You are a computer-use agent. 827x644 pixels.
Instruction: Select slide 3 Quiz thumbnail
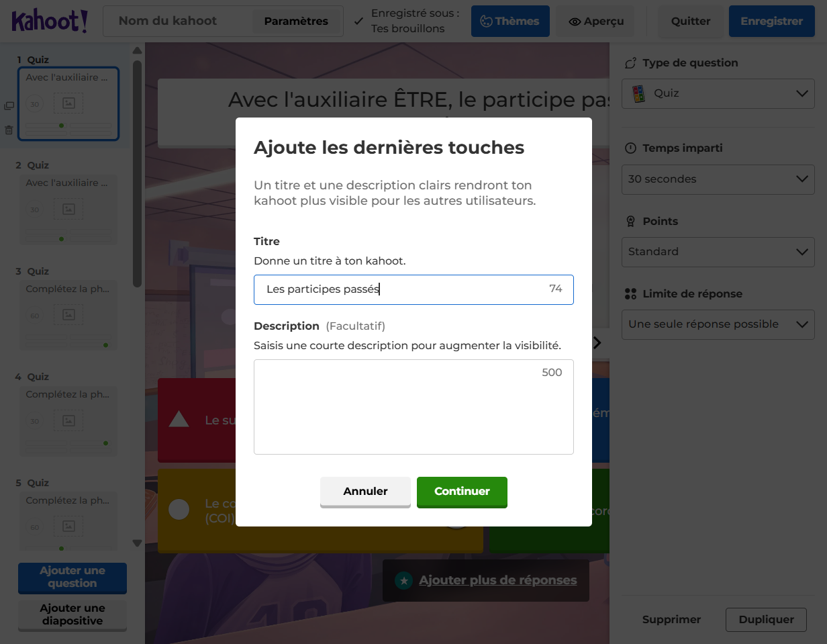68,315
